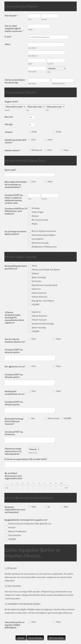Click the E-mail input field
Image resolution: width=81 pixels, height=644 pixels.
coord(48,37)
